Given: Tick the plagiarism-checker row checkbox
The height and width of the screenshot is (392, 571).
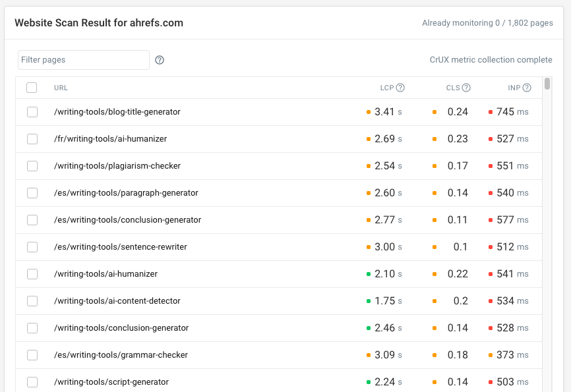Looking at the screenshot, I should coord(32,166).
